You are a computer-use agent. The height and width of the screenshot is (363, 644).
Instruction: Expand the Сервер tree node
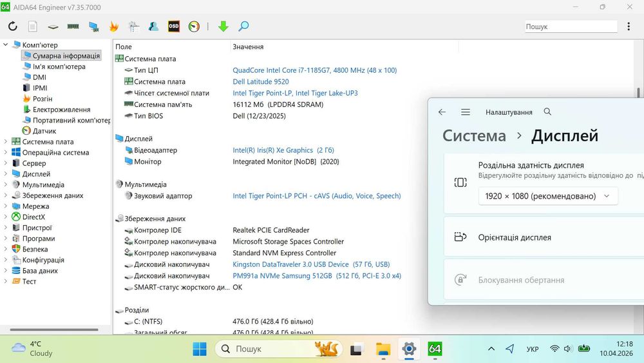5,162
